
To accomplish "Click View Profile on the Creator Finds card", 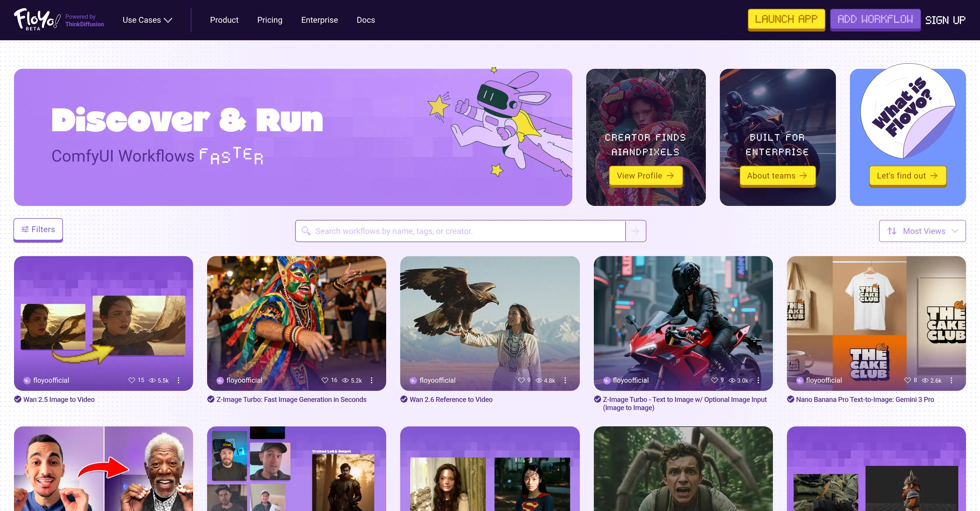I will tap(645, 175).
